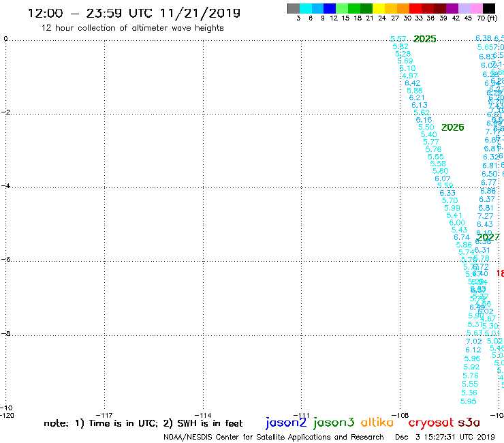The image size is (504, 443).
Task: Select the light blue legend swatch
Action: (x=318, y=8)
